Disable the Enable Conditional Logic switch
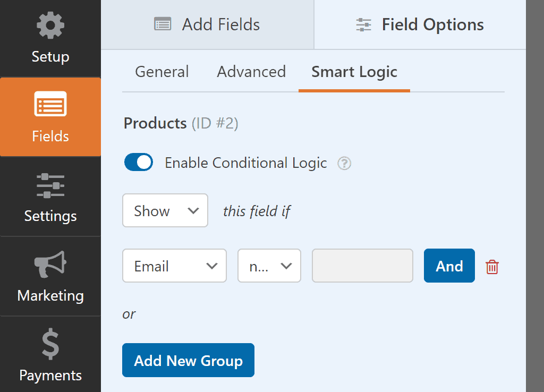This screenshot has width=544, height=392. [x=139, y=163]
